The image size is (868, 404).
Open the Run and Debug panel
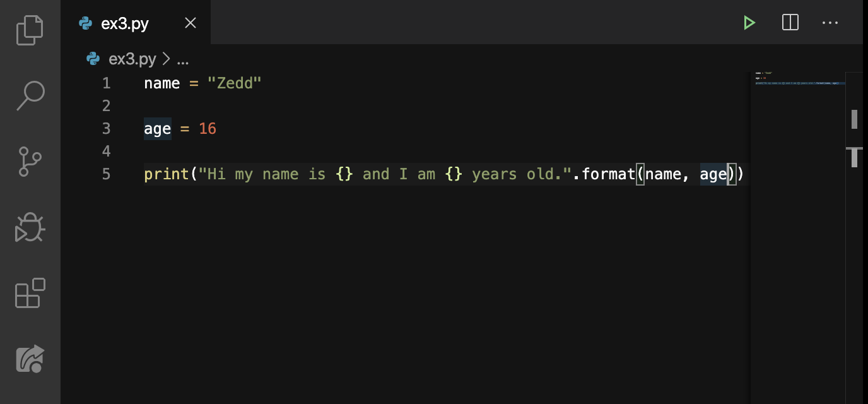pyautogui.click(x=29, y=227)
